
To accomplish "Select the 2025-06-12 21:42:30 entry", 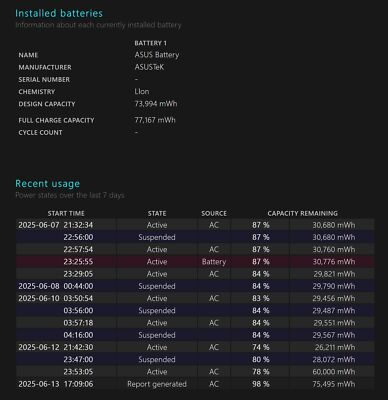I will [195, 347].
